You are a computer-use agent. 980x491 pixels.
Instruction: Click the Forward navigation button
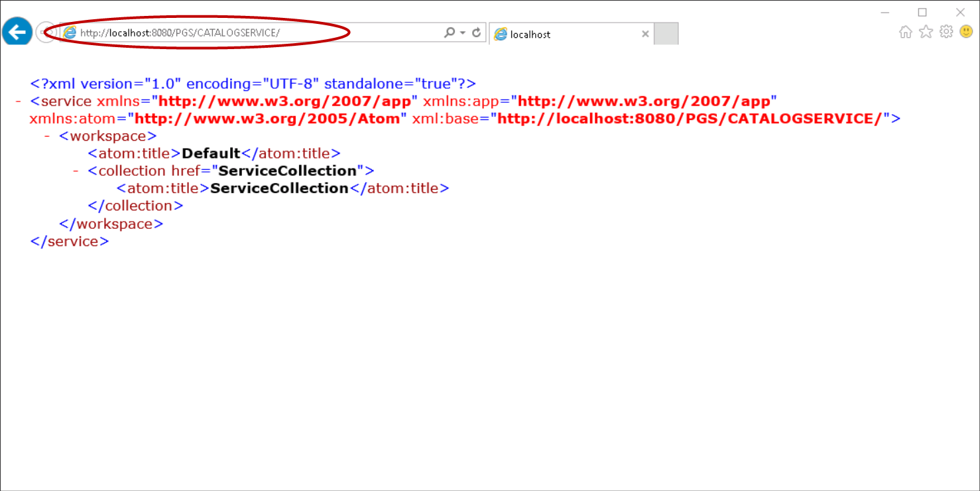point(44,32)
